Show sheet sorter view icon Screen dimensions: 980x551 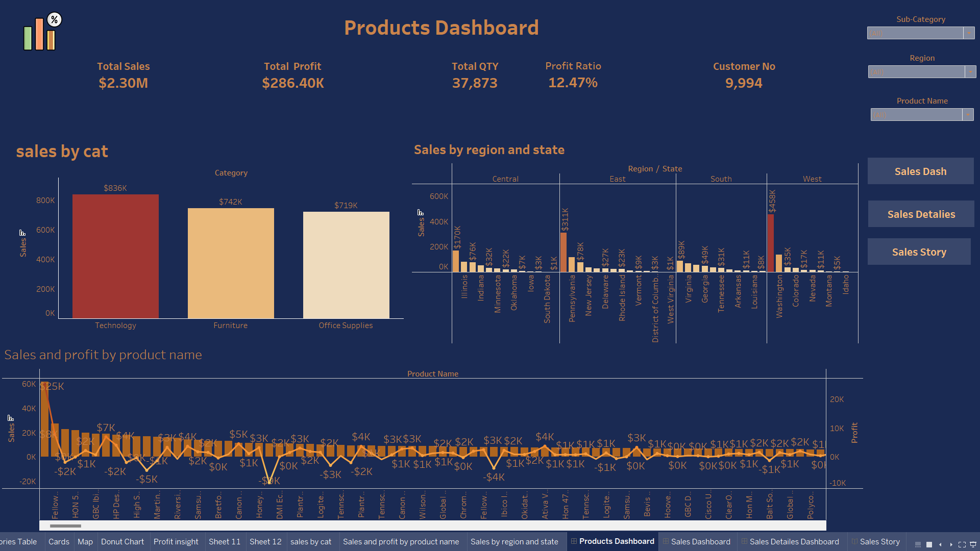(929, 544)
